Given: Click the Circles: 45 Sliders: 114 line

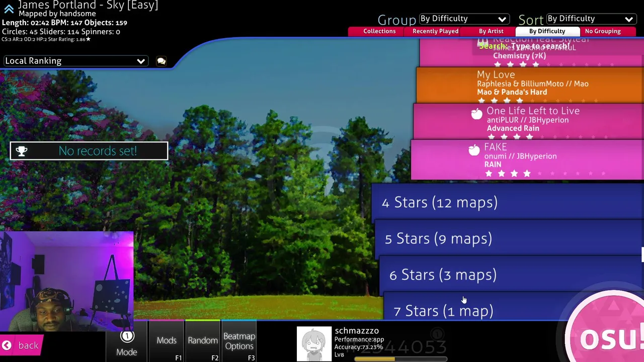Looking at the screenshot, I should pyautogui.click(x=61, y=32).
